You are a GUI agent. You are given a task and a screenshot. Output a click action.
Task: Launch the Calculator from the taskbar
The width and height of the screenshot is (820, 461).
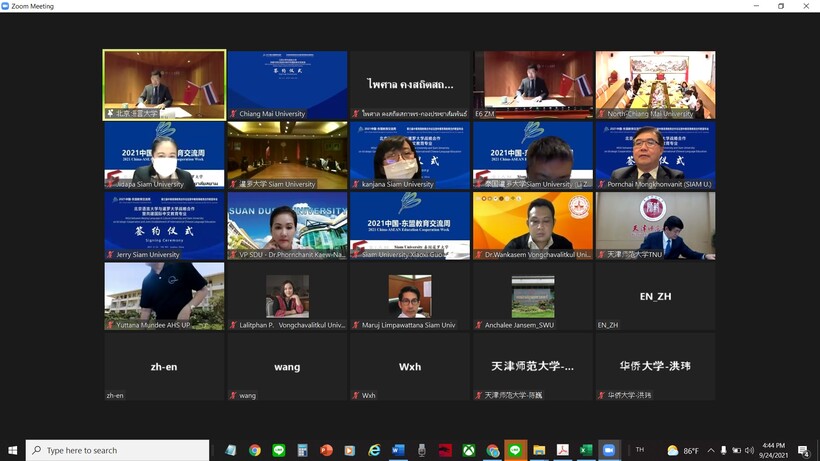[x=302, y=450]
